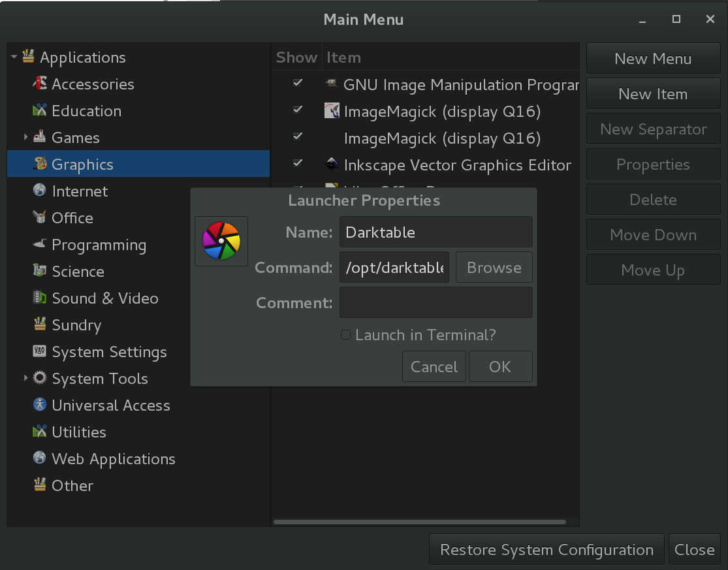This screenshot has width=728, height=570.
Task: Select the Universal Access category
Action: tap(111, 405)
